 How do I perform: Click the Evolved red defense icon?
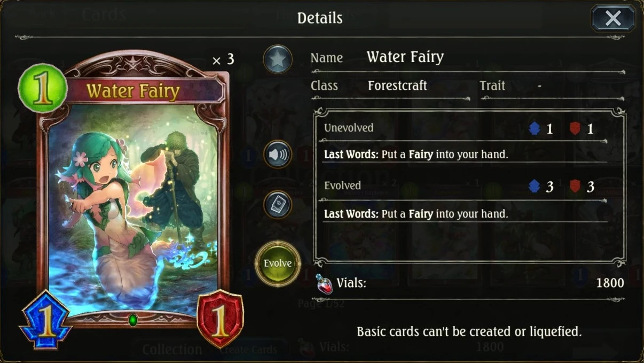click(x=575, y=186)
